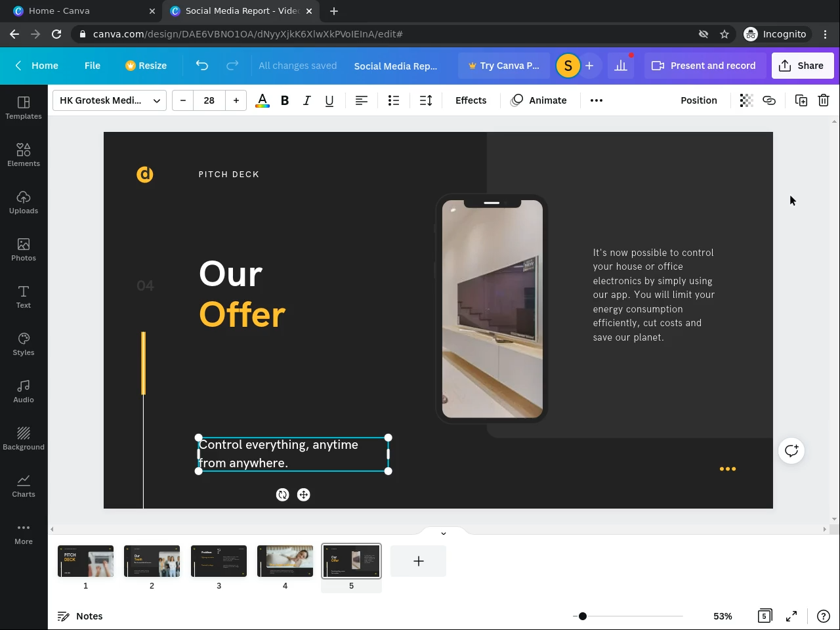840x630 pixels.
Task: Open the insights chart icon
Action: (x=621, y=66)
